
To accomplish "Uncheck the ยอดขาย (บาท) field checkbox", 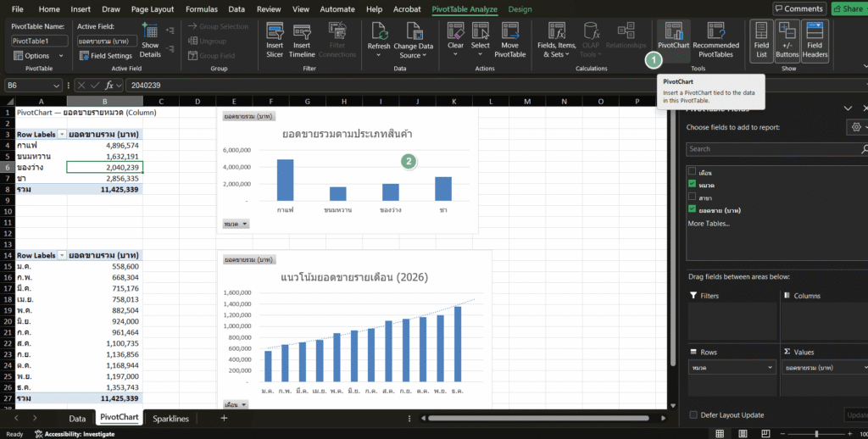I will point(692,209).
